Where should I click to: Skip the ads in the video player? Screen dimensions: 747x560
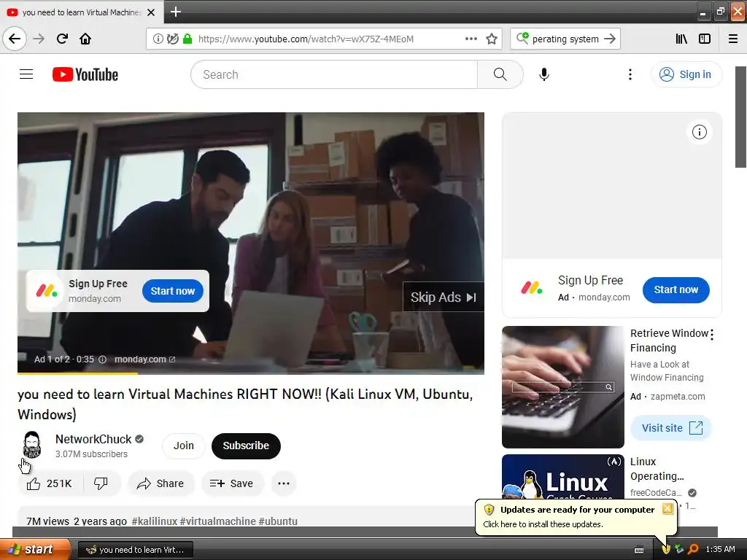coord(444,297)
